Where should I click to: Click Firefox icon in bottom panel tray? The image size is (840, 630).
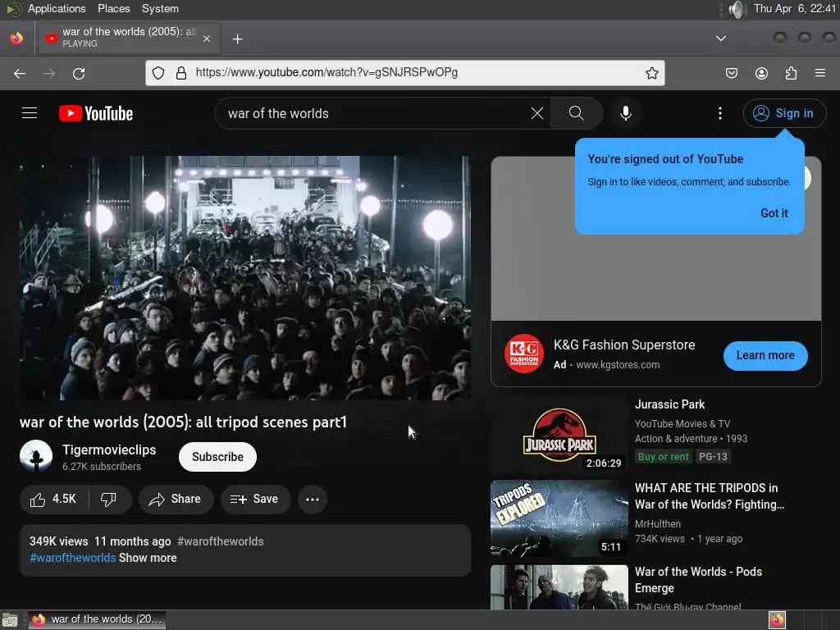(x=777, y=620)
